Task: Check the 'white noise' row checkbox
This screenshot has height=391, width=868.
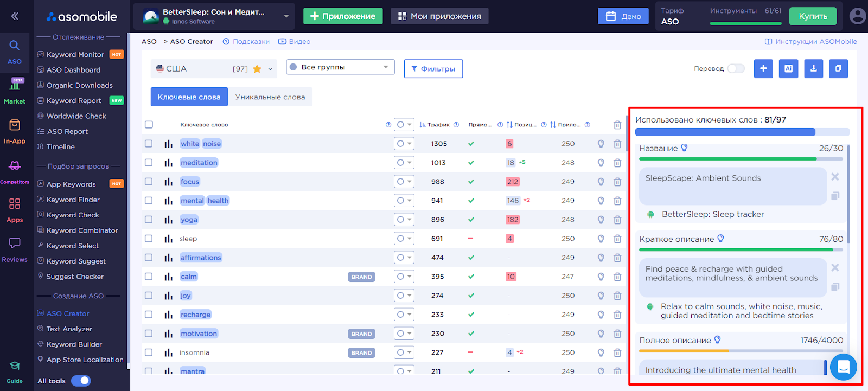Action: 149,144
